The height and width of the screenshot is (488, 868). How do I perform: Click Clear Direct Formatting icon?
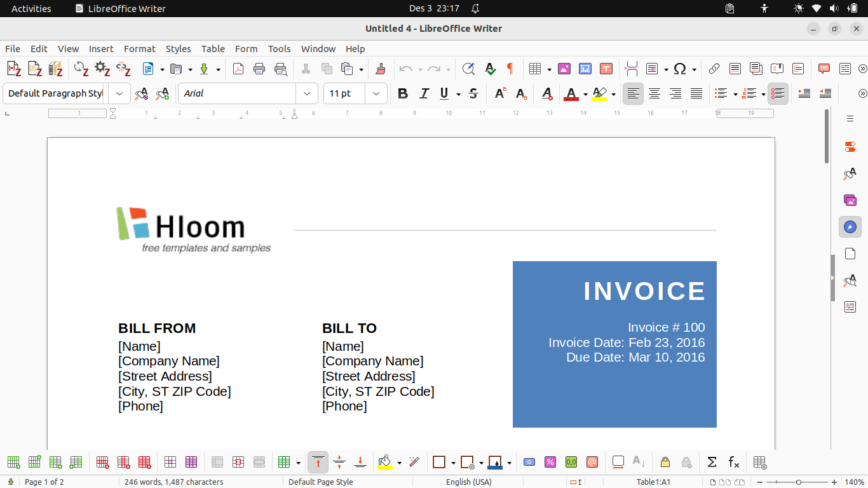pyautogui.click(x=547, y=94)
